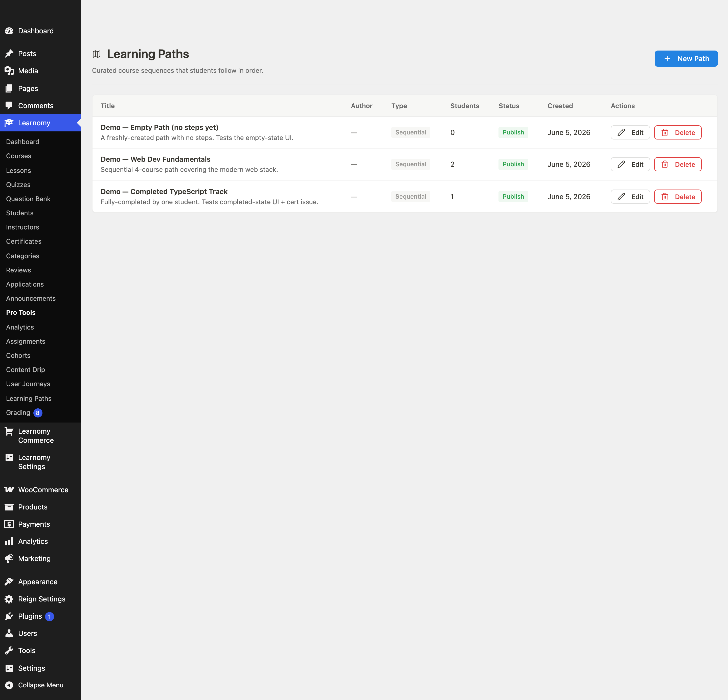Click the Created column header

(x=560, y=106)
